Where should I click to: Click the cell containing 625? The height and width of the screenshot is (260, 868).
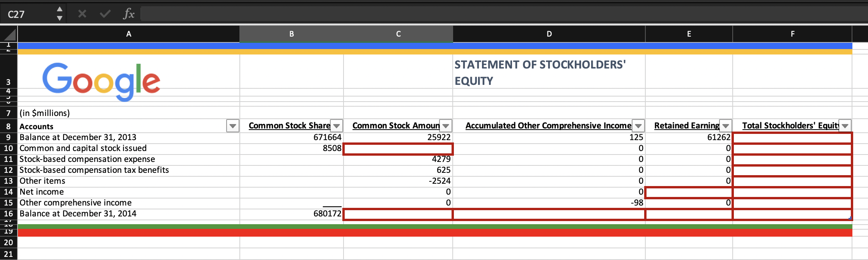pos(398,170)
